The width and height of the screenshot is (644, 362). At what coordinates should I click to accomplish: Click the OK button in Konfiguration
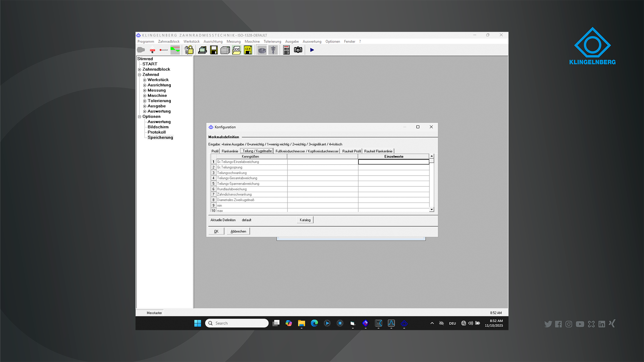[216, 231]
